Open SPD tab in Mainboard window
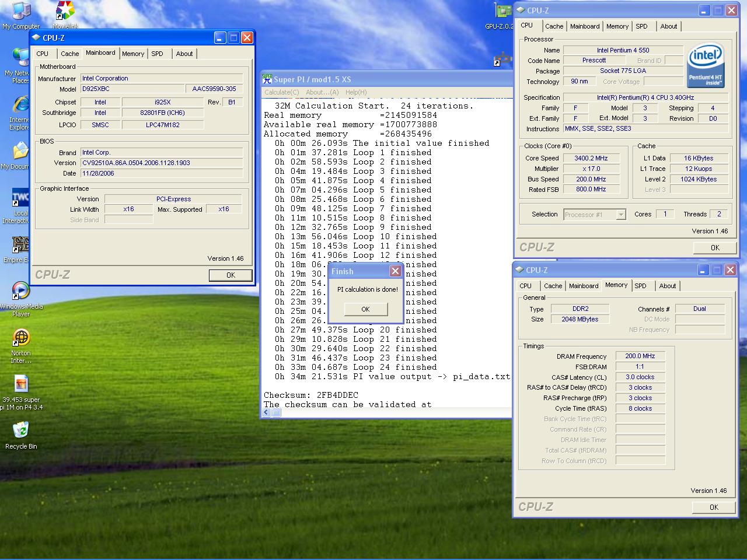The height and width of the screenshot is (560, 747). point(158,54)
